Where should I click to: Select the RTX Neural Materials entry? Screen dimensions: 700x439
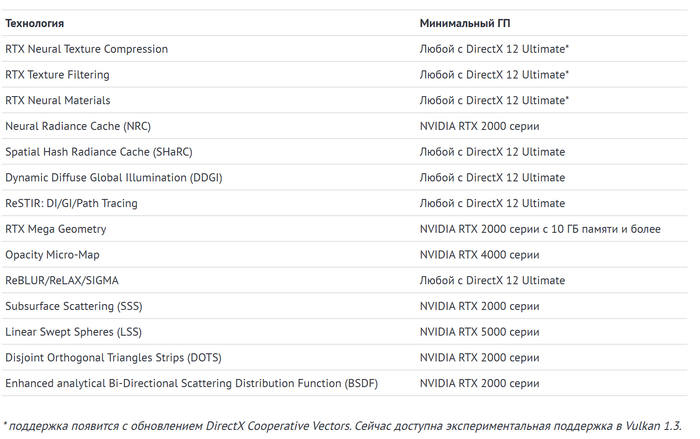tap(58, 101)
